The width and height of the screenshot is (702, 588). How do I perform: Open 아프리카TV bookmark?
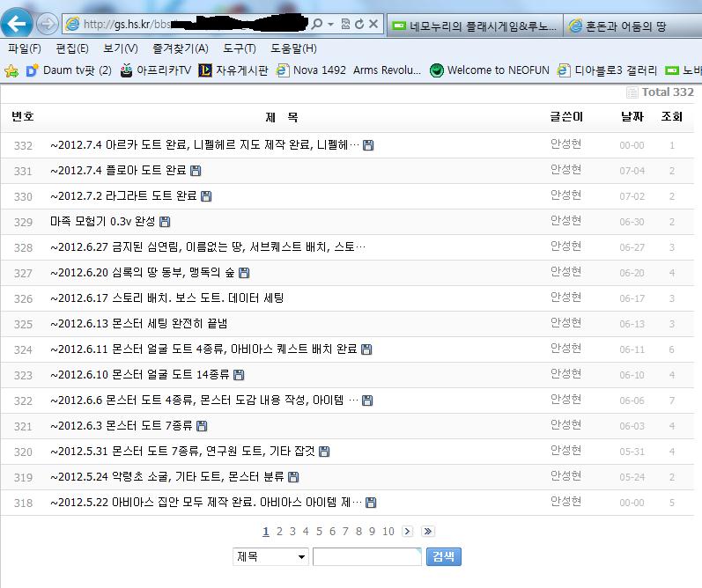tap(156, 70)
